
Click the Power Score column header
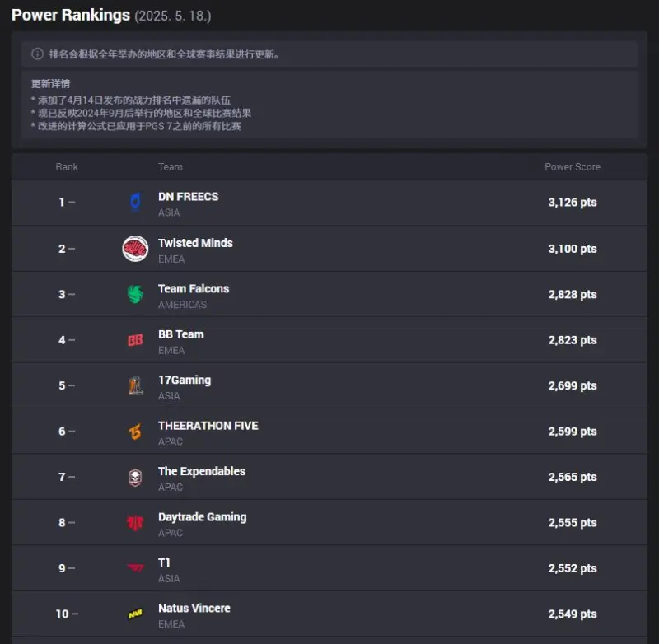pos(573,167)
